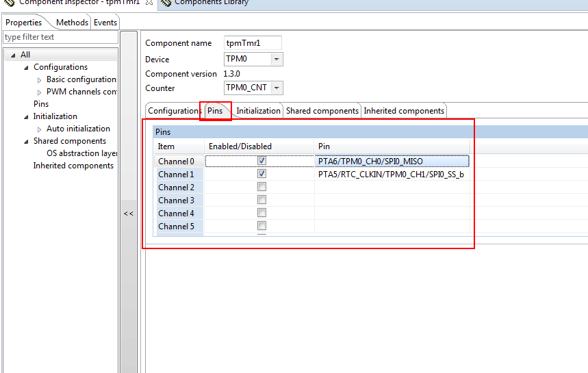Enable the Channel 2 checkbox

pyautogui.click(x=261, y=187)
